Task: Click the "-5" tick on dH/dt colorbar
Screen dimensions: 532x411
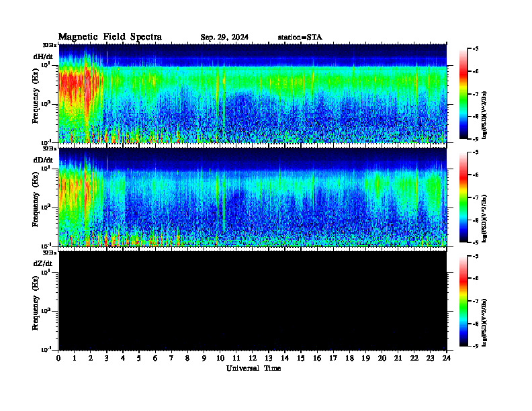Action: [x=476, y=49]
